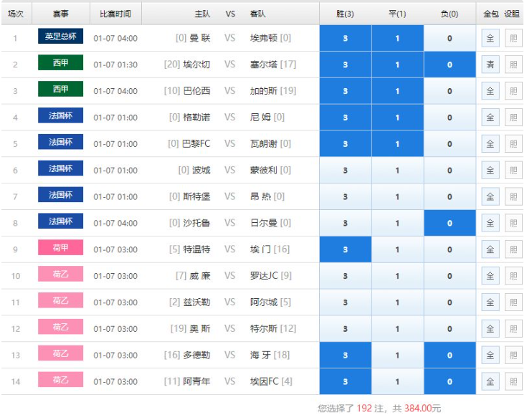Click the 192 注 bet count
This screenshot has width=527, height=420.
(x=370, y=409)
